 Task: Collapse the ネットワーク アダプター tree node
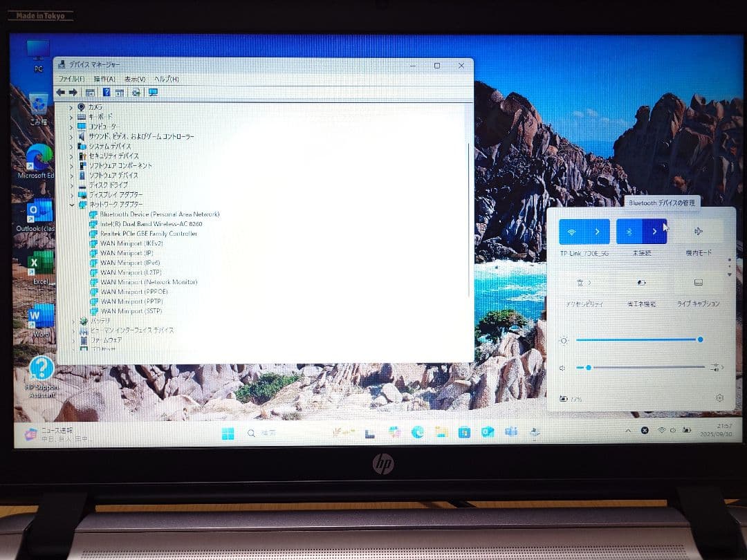[x=72, y=205]
